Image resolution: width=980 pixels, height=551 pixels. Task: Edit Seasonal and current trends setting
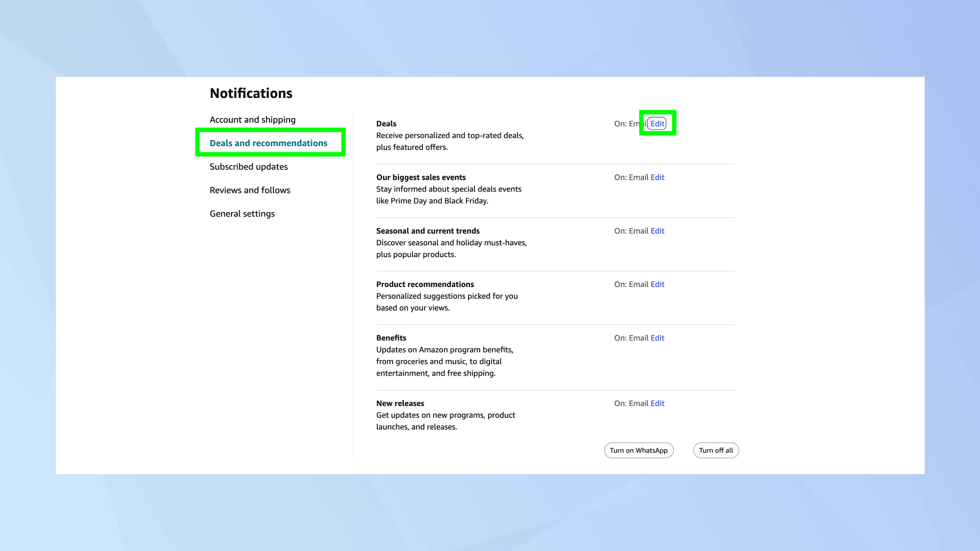click(x=657, y=231)
